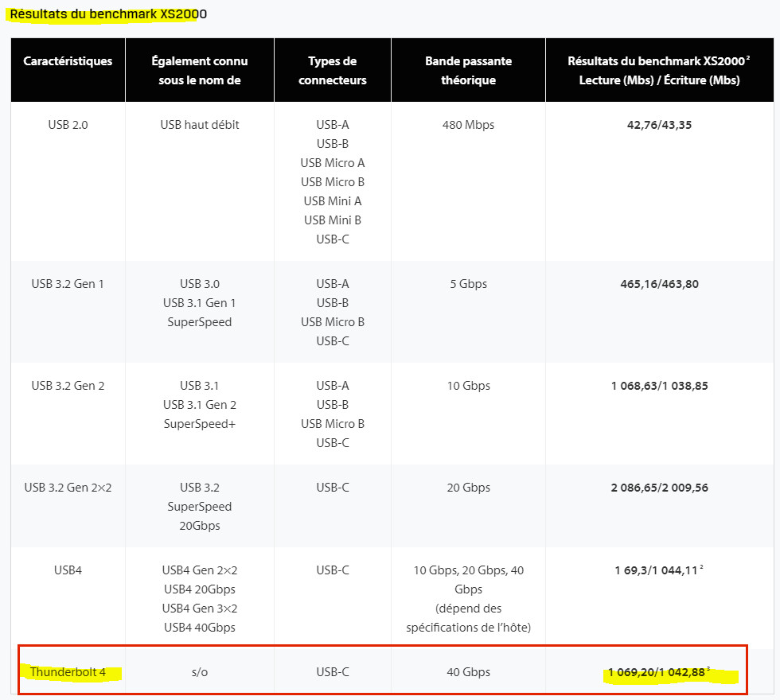
Task: Select the "20 Gbps" theoretical bandwidth cell
Action: click(x=468, y=488)
